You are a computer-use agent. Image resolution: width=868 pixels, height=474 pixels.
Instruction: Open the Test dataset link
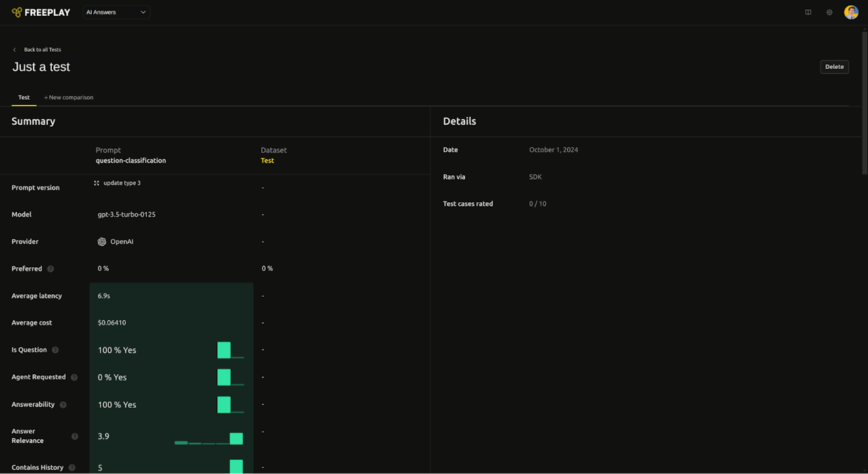[x=267, y=161]
